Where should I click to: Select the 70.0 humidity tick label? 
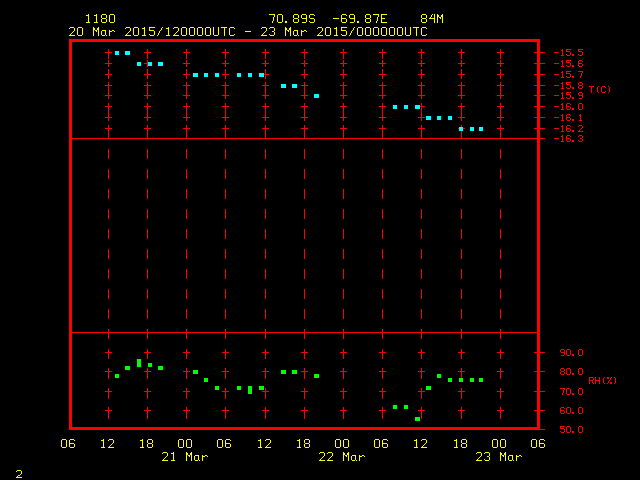pos(570,391)
